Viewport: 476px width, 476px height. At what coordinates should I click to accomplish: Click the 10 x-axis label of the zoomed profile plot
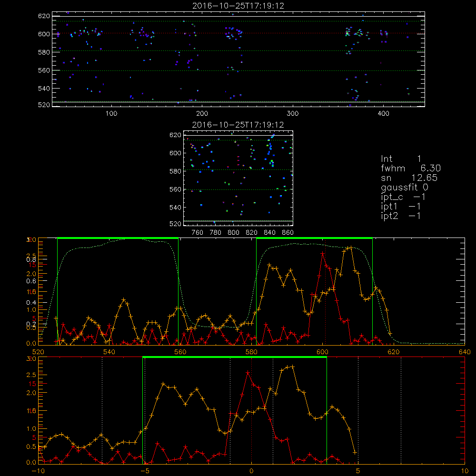(x=465, y=471)
